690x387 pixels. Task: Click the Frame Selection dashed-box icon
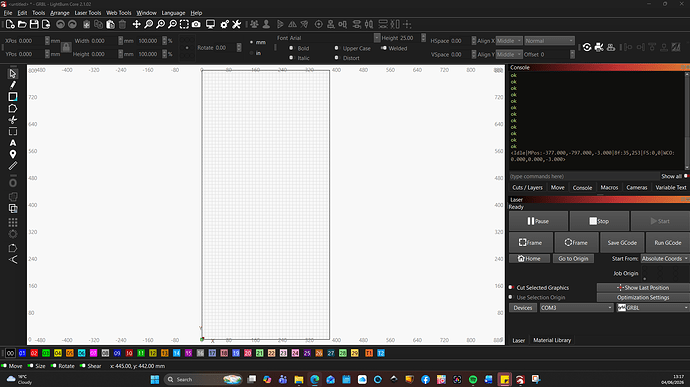point(184,25)
